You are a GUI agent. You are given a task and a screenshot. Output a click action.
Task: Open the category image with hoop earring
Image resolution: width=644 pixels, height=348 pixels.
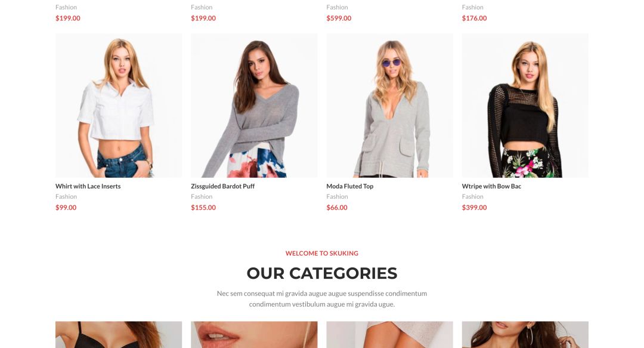pyautogui.click(x=525, y=335)
